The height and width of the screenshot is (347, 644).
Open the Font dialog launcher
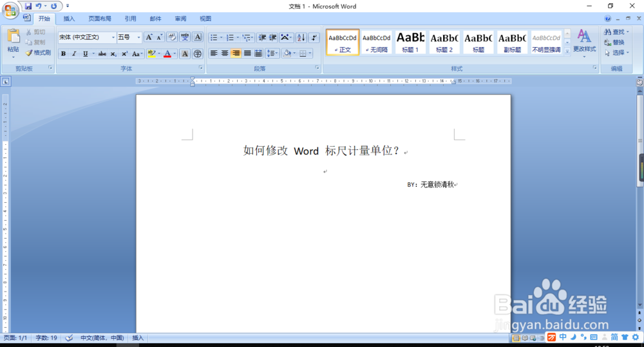click(x=200, y=68)
